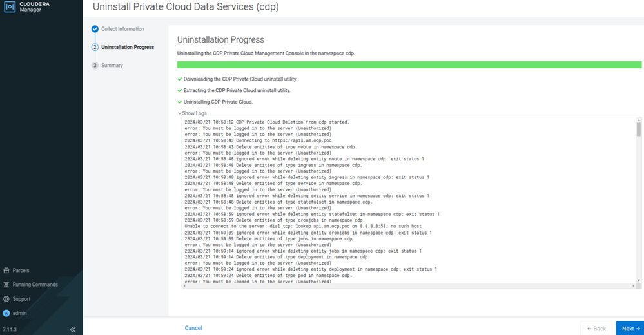Click the Back button
Screen dimensions: 644x335
pyautogui.click(x=596, y=329)
